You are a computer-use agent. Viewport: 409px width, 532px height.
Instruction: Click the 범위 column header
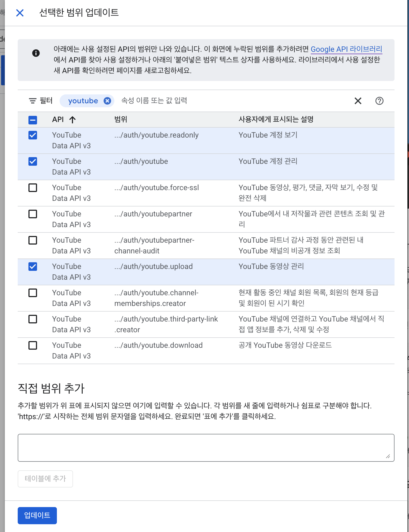(x=121, y=119)
